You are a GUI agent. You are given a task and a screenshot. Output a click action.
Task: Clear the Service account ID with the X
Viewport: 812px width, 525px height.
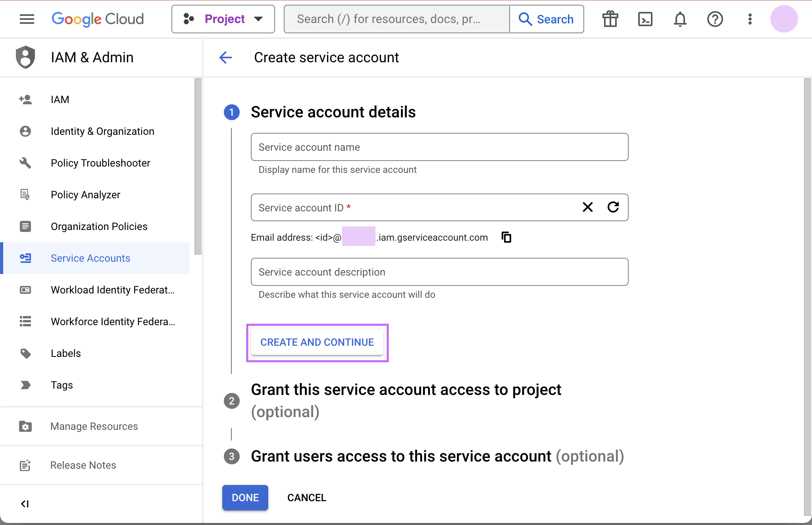587,207
